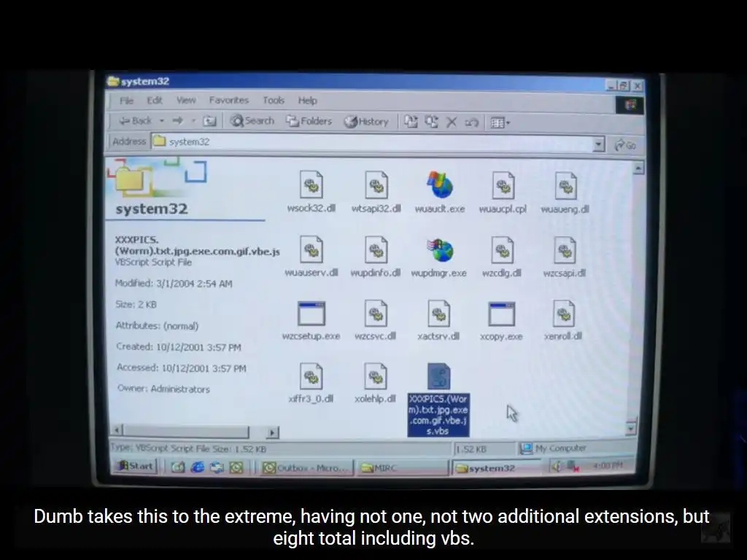Image resolution: width=747 pixels, height=560 pixels.
Task: Open the Tools menu
Action: click(274, 101)
